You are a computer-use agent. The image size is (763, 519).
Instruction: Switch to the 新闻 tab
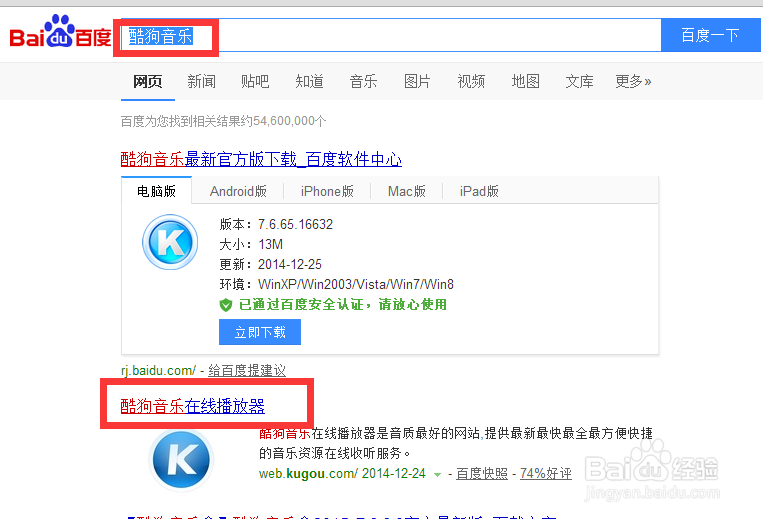click(201, 81)
